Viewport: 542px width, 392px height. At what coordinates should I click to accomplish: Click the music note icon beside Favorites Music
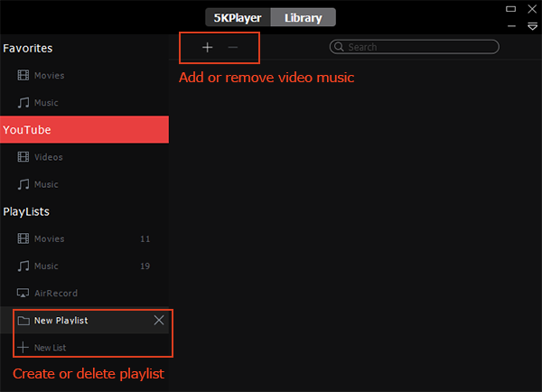click(23, 103)
